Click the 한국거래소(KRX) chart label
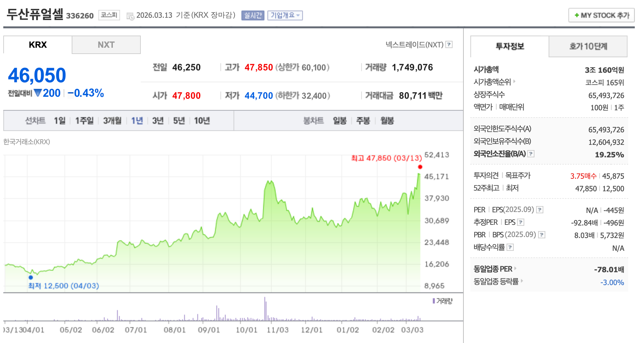The width and height of the screenshot is (644, 343). (27, 142)
